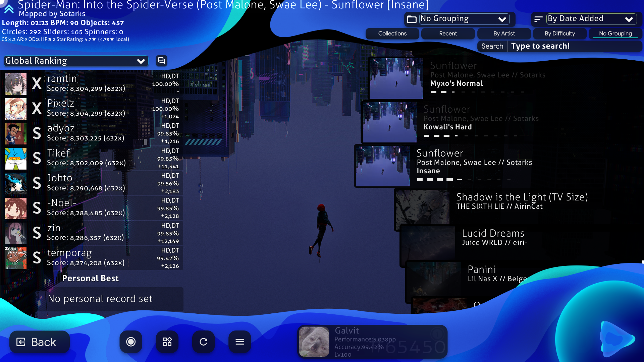
Task: Collapse header with double chevron icon
Action: click(9, 9)
